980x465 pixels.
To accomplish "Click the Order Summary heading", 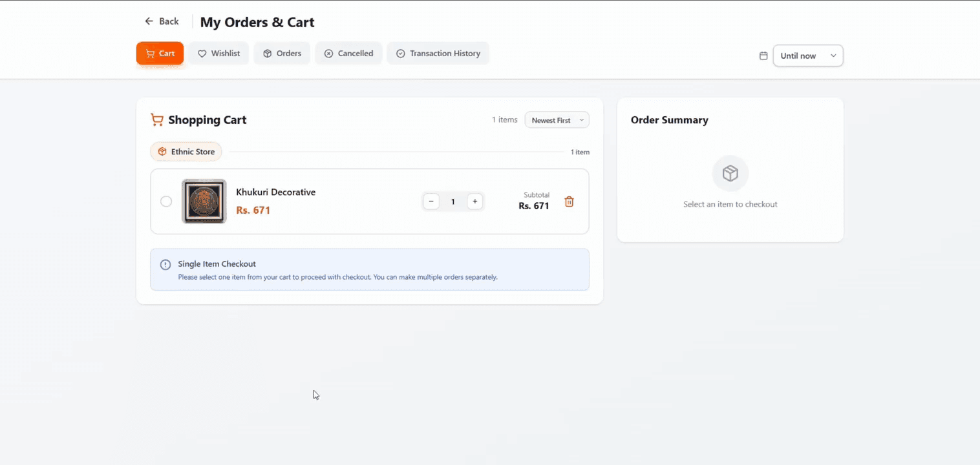I will coord(670,120).
